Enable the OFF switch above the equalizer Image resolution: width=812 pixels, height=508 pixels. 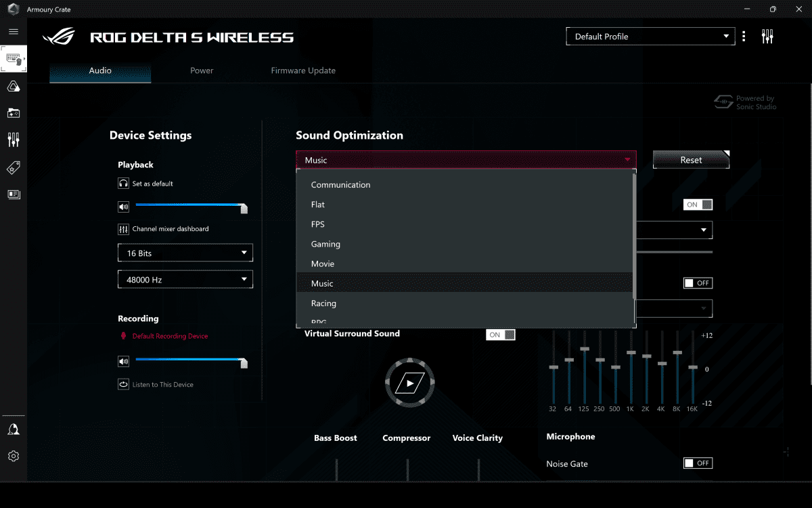[698, 283]
